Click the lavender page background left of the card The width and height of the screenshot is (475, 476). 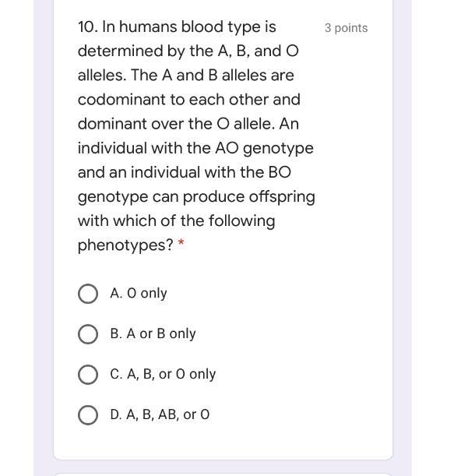click(x=43, y=234)
